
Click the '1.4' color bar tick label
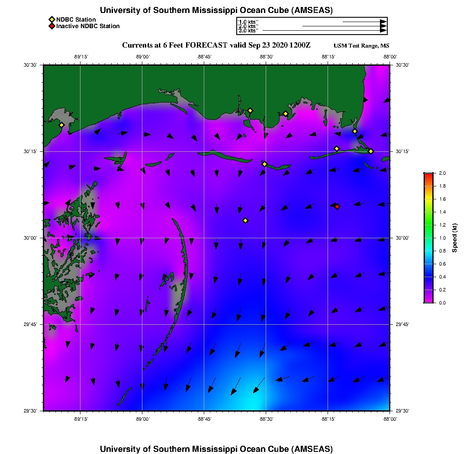pos(442,212)
